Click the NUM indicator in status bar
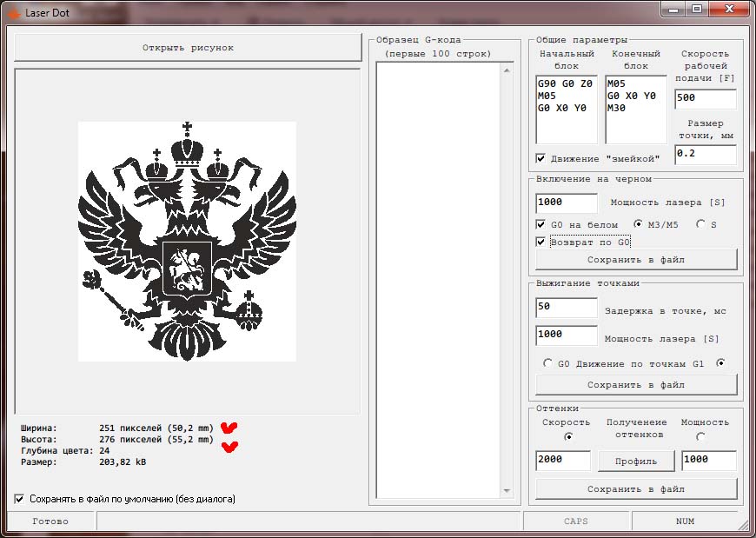Viewport: 756px width, 538px height. (685, 521)
